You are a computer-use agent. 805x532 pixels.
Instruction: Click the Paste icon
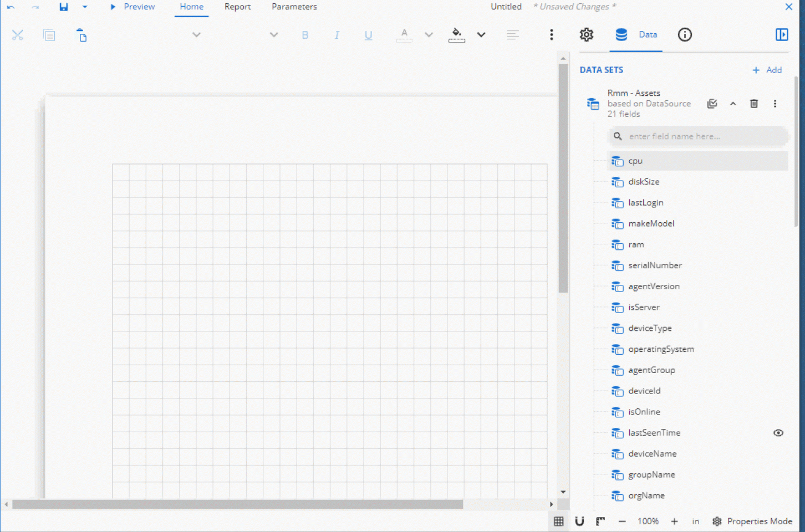point(81,35)
